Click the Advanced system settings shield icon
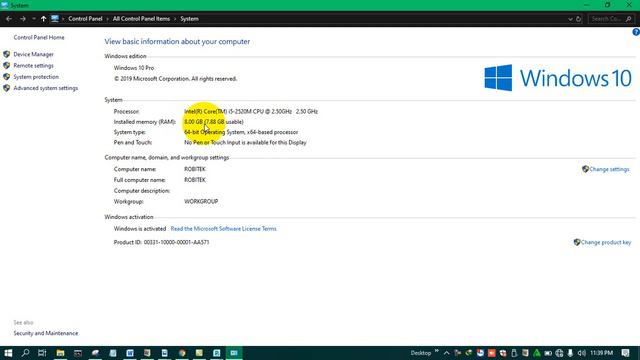The width and height of the screenshot is (640, 360). (x=7, y=88)
